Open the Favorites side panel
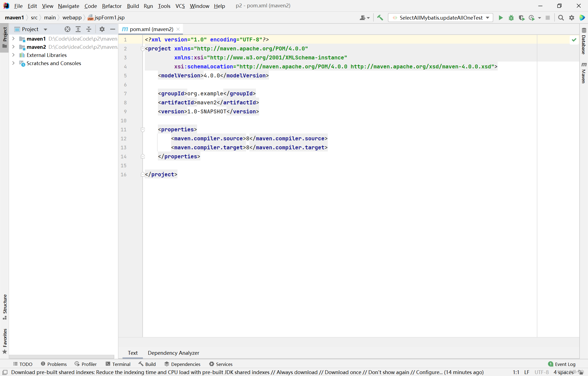 point(5,341)
